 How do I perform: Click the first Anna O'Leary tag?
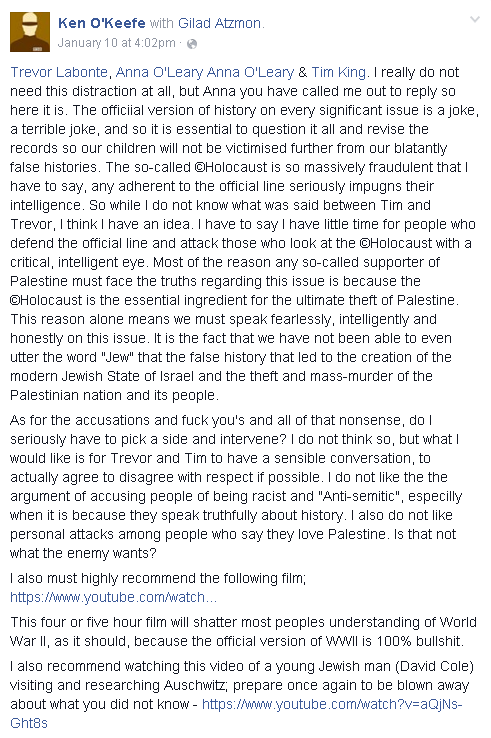pos(159,72)
